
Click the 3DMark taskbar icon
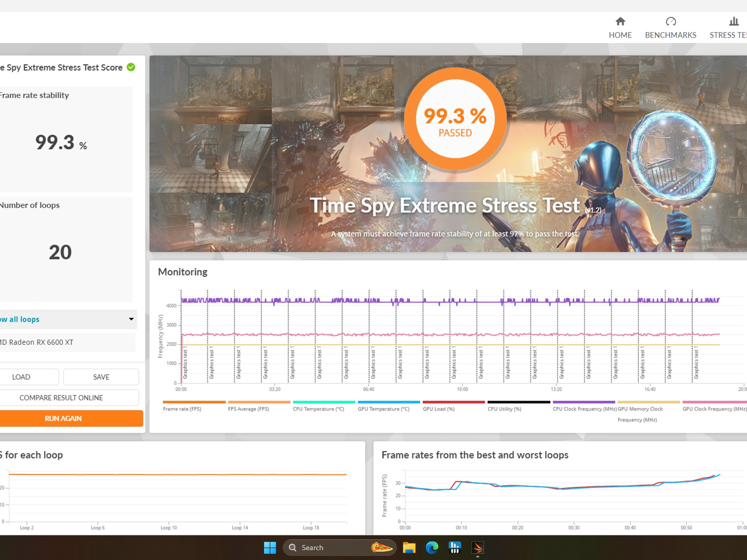tap(477, 548)
